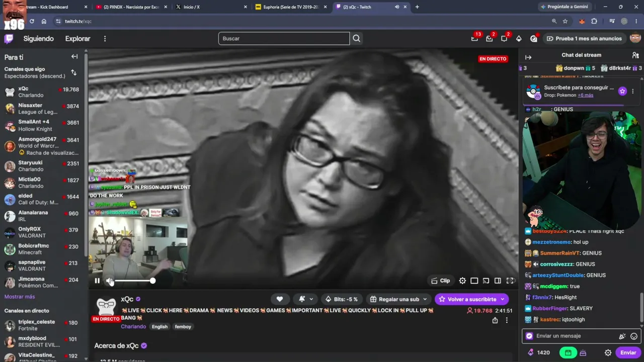Click the MetaMask fox extension icon
The width and height of the screenshot is (644, 362).
pos(582,21)
